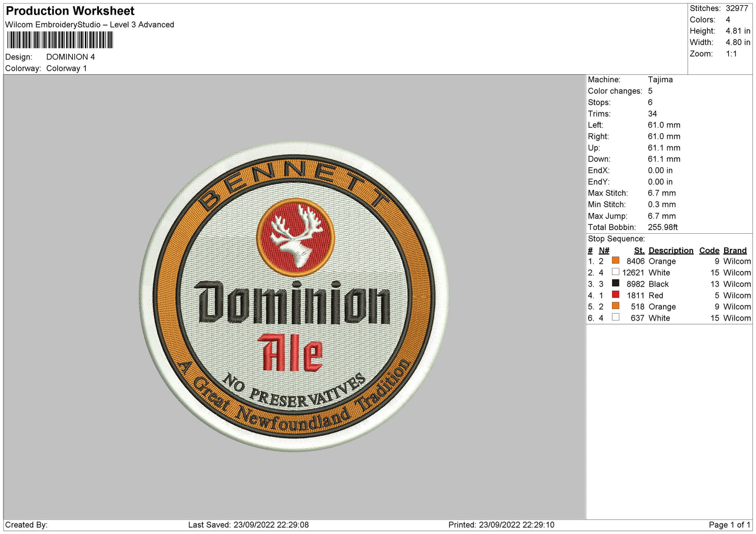This screenshot has width=756, height=534.
Task: Click the Total Bobbin value '255.98ft'
Action: pos(663,228)
